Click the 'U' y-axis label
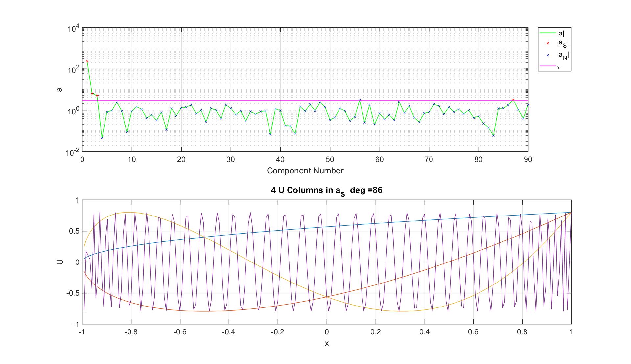This screenshot has height=364, width=631. (60, 262)
